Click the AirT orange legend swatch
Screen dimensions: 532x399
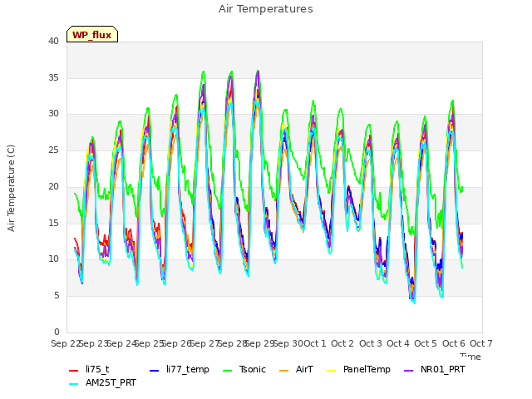point(283,371)
